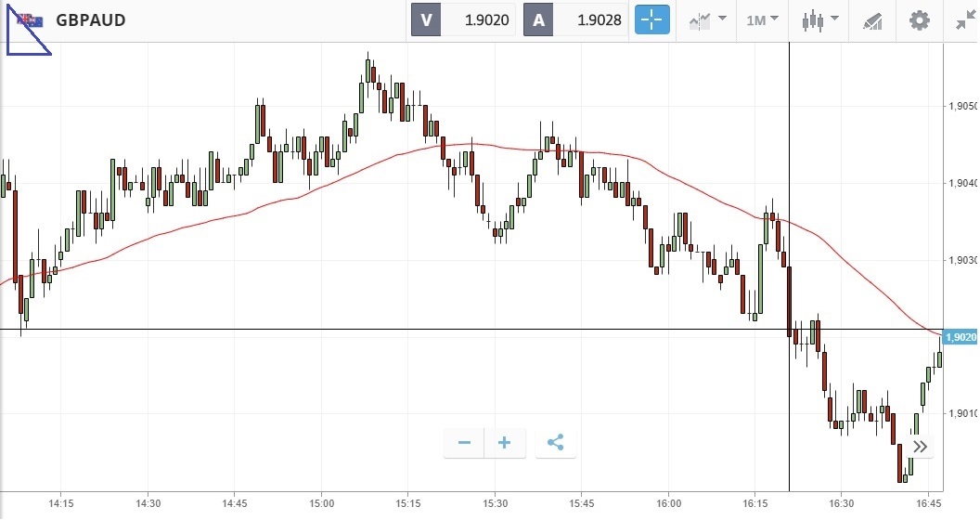This screenshot has width=980, height=520.
Task: Jump to latest candles with double-arrow
Action: click(919, 447)
